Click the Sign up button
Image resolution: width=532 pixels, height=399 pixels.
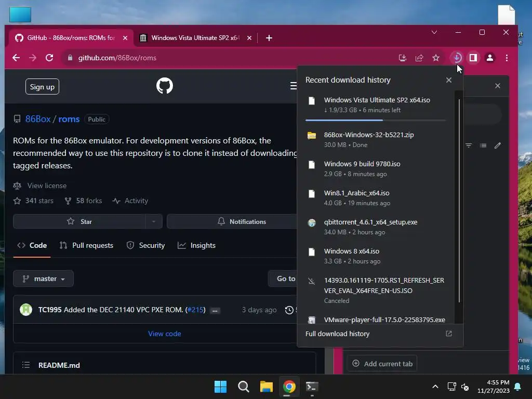(42, 87)
